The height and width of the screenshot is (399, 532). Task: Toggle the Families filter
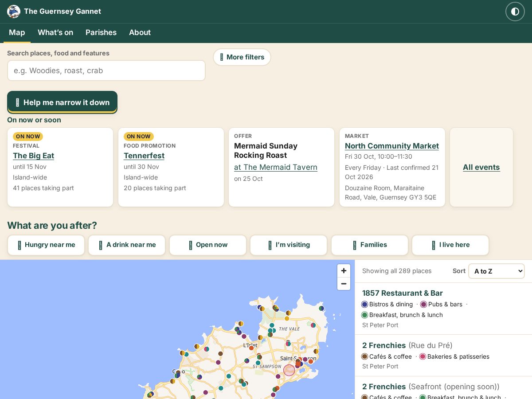coord(370,245)
